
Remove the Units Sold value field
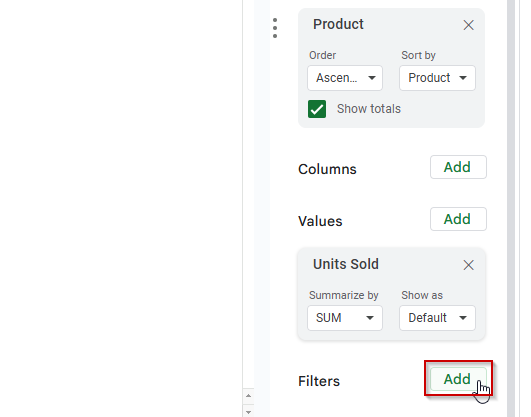pos(468,265)
